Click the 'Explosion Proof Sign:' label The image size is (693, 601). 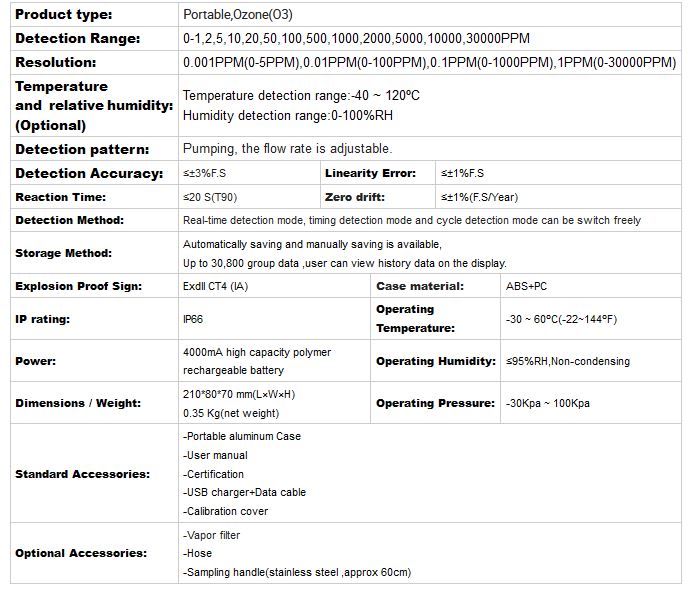[x=79, y=286]
